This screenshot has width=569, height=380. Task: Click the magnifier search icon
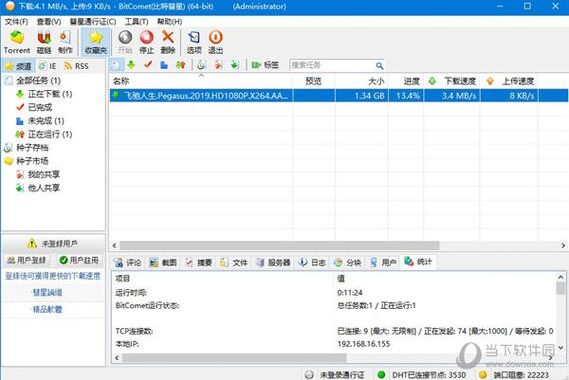[x=379, y=66]
